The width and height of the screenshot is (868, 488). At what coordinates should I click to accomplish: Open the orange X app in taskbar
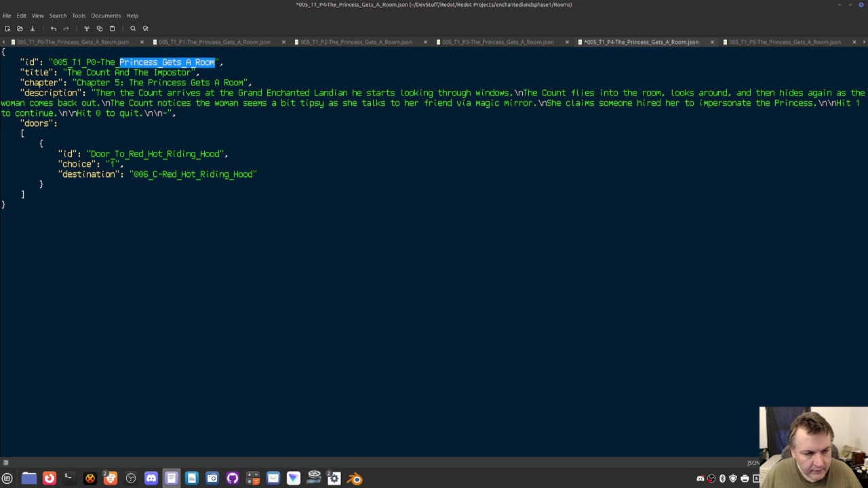[x=90, y=479]
